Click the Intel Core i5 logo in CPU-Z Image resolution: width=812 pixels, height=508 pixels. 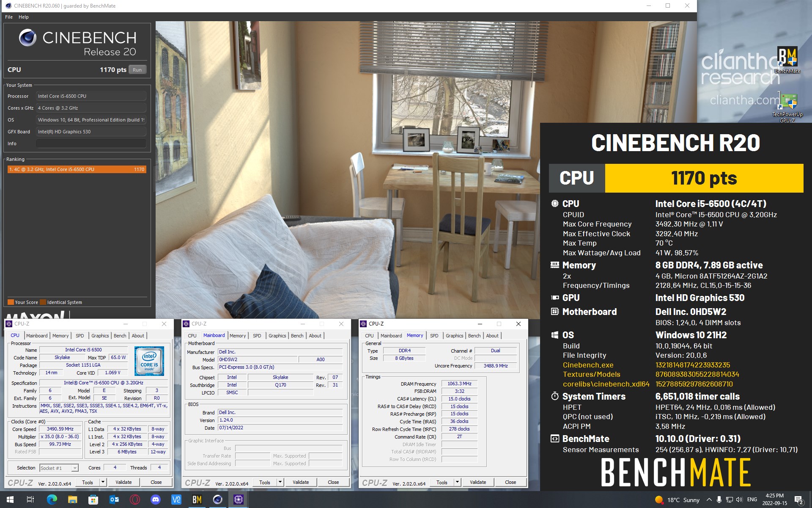tap(149, 361)
